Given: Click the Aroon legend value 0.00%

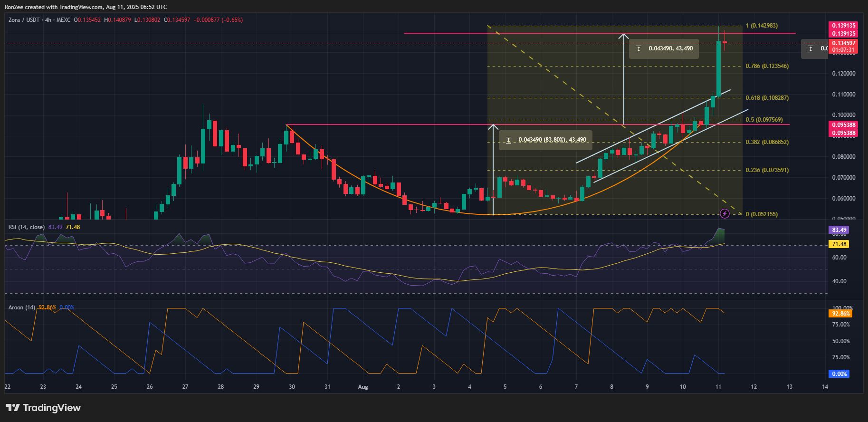Looking at the screenshot, I should pos(67,307).
